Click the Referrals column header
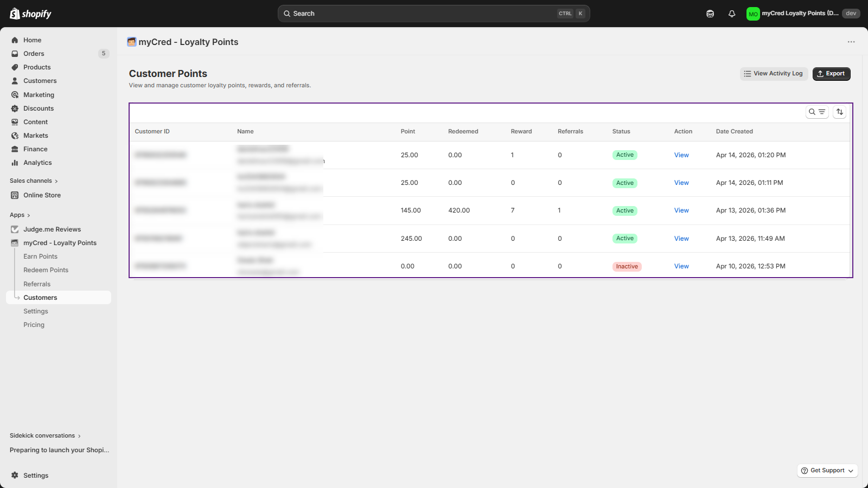This screenshot has height=488, width=868. click(571, 132)
